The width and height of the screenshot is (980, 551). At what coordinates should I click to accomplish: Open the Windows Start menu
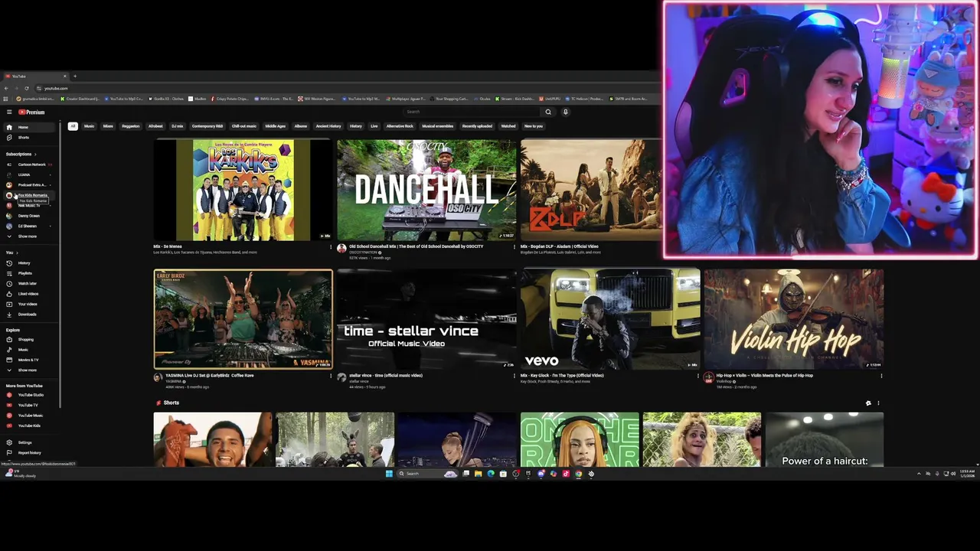click(389, 474)
